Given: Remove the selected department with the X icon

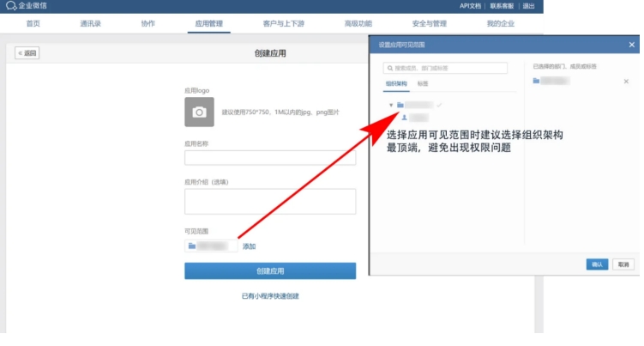Looking at the screenshot, I should point(625,81).
